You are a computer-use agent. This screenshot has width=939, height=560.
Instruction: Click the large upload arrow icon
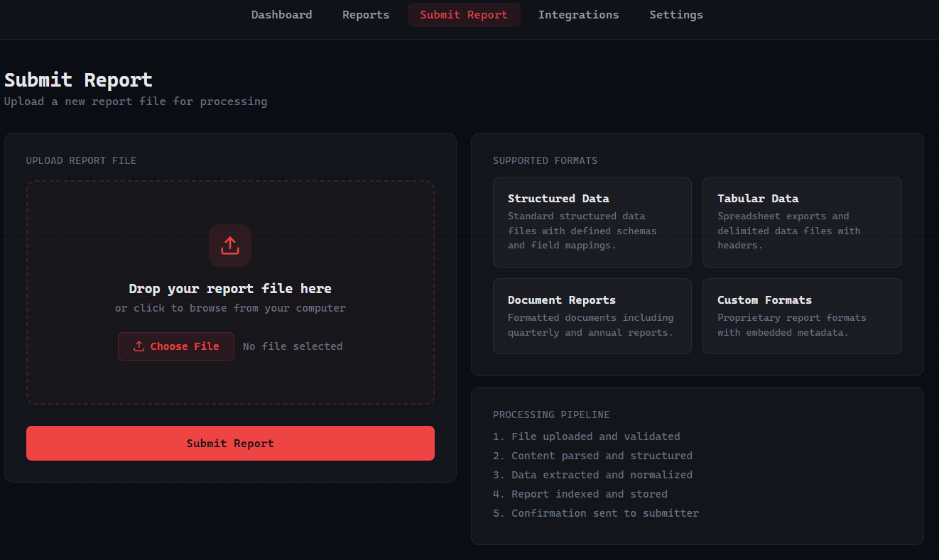(230, 246)
